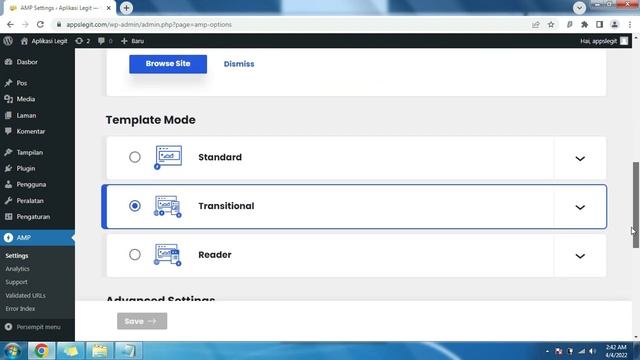The image size is (640, 360).
Task: Reload the page with the refresh icon
Action: pos(40,24)
